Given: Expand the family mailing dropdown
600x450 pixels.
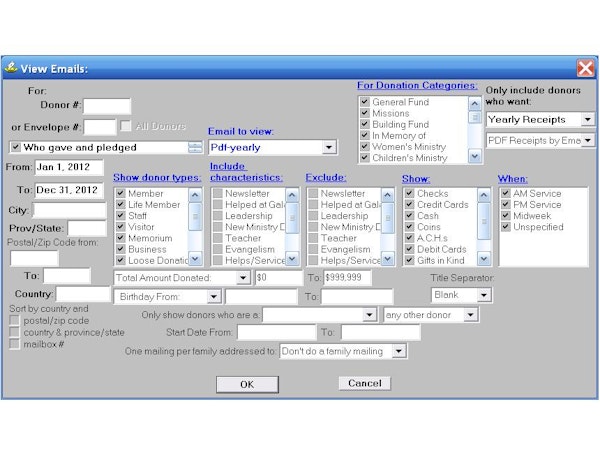Looking at the screenshot, I should click(399, 352).
